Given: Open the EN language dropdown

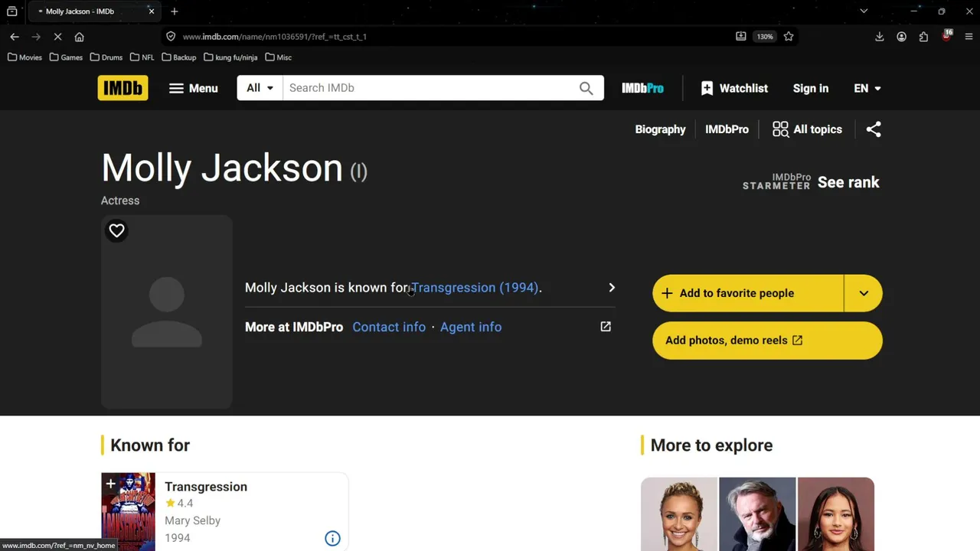Looking at the screenshot, I should pyautogui.click(x=867, y=88).
